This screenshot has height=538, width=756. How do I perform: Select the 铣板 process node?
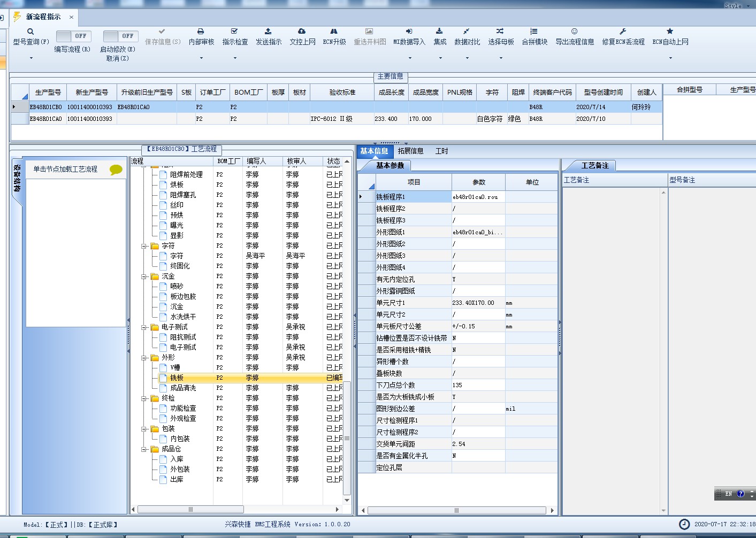pyautogui.click(x=177, y=378)
